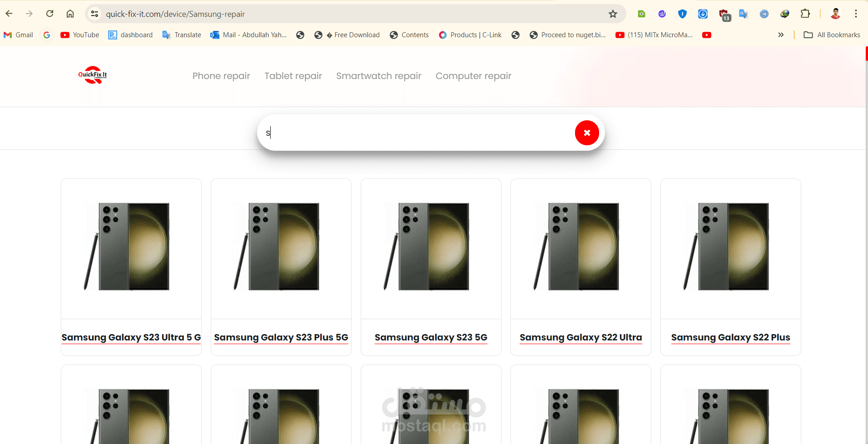Open All Bookmarks folder
Viewport: 868px width, 444px height.
click(832, 35)
